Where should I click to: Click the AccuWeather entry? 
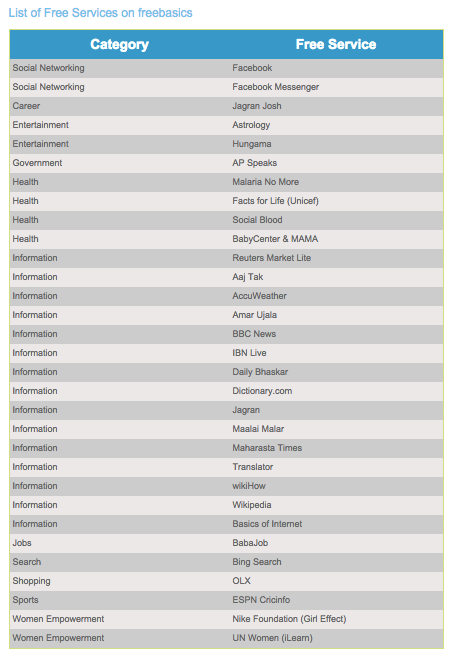pos(259,296)
